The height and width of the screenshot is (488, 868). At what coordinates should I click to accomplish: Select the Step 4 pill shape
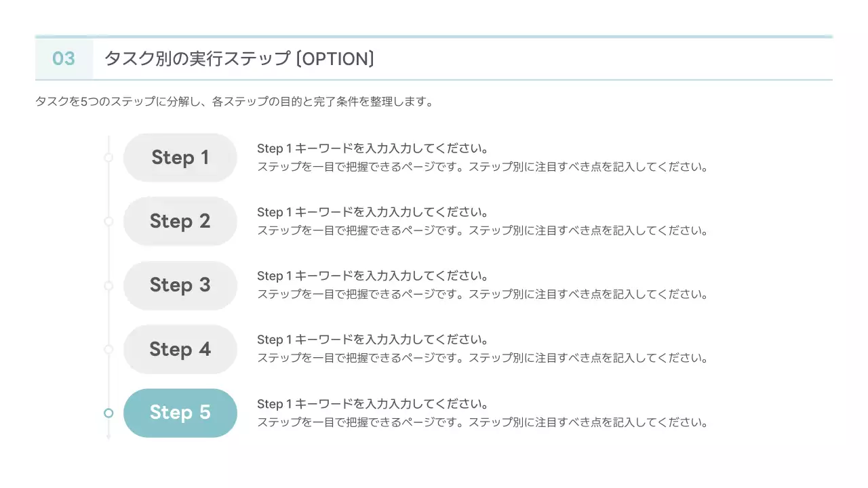pyautogui.click(x=180, y=349)
